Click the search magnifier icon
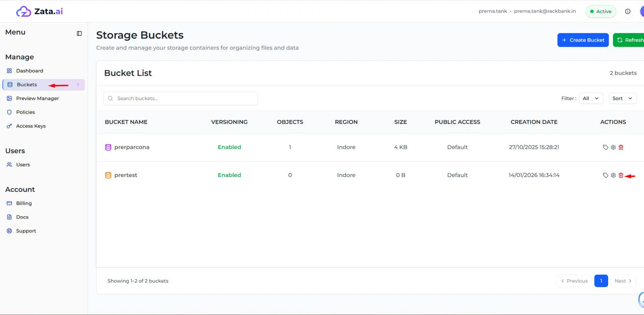644x315 pixels. tap(110, 98)
